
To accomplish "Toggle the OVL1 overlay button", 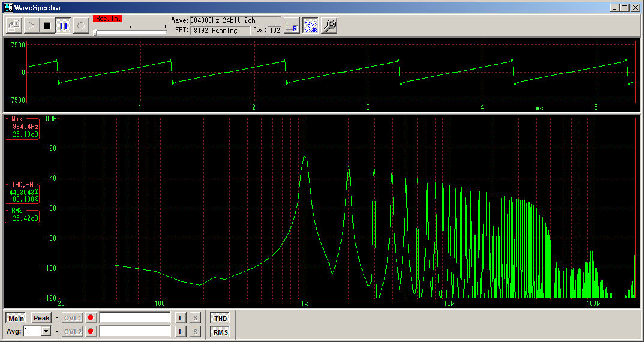I will tap(73, 318).
